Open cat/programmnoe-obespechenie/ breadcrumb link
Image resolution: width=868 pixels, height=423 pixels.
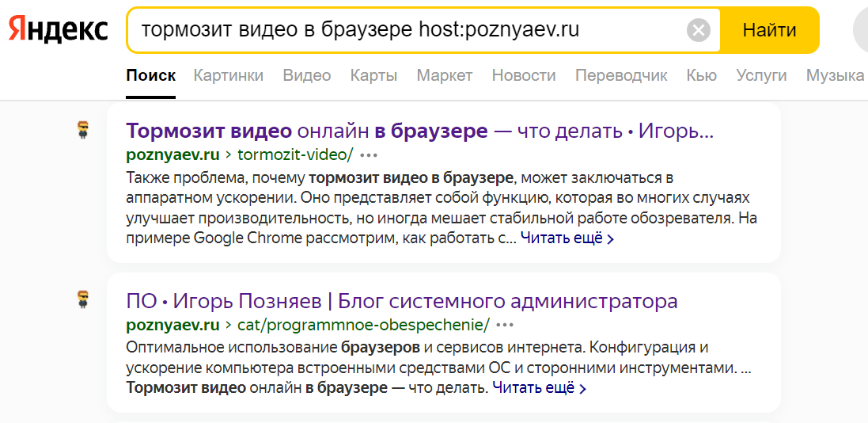(364, 324)
